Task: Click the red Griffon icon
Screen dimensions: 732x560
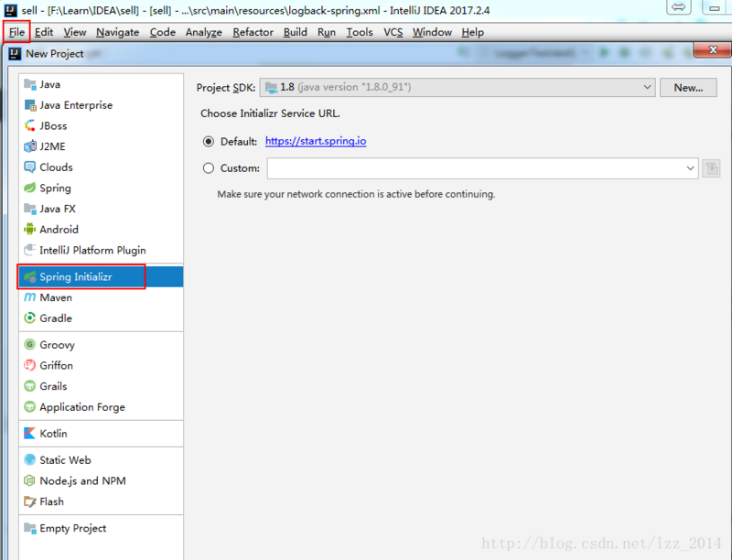Action: (x=30, y=365)
